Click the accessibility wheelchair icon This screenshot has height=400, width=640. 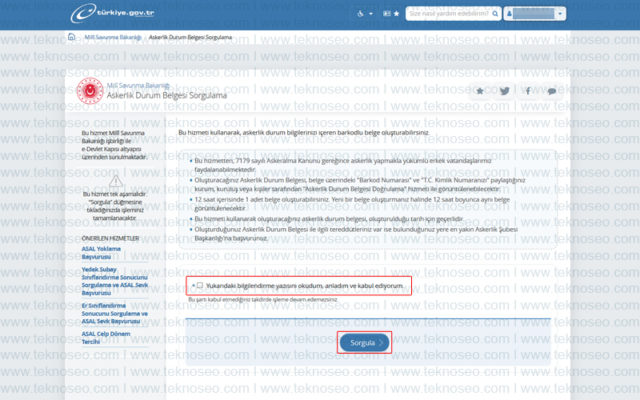360,13
